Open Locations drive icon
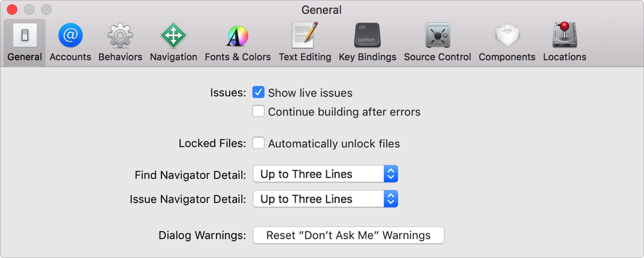 click(x=565, y=35)
